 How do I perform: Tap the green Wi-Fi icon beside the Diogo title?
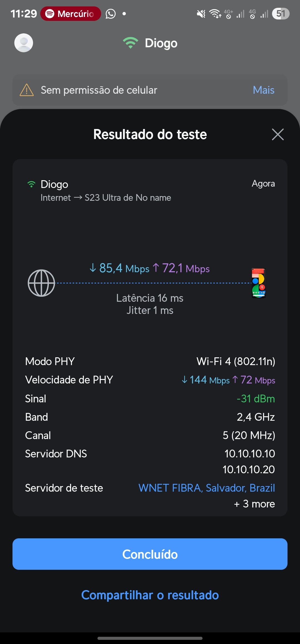(x=130, y=43)
